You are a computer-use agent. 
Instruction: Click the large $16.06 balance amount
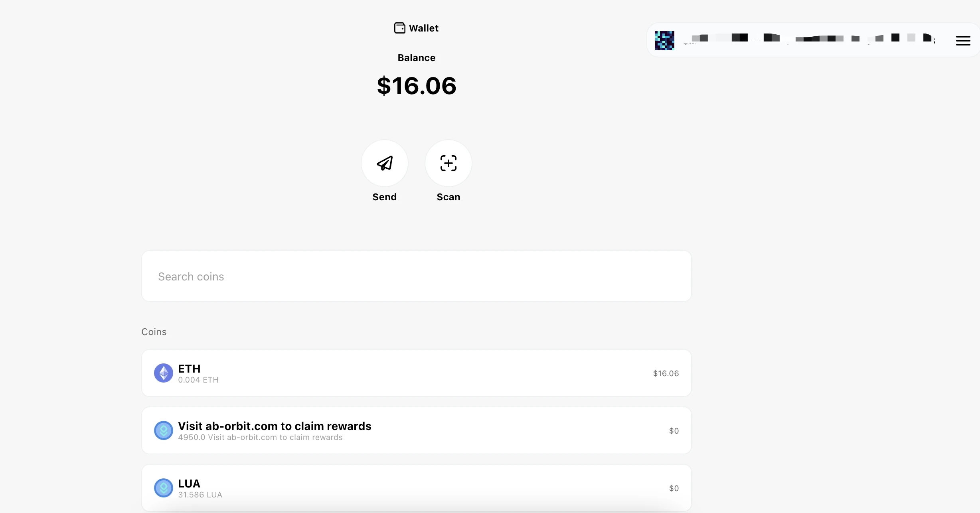417,86
